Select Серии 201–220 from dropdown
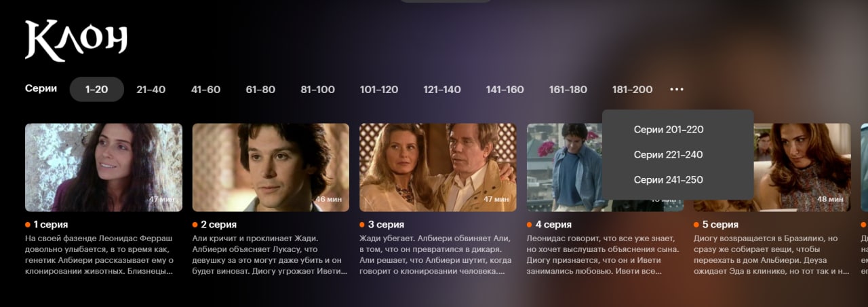 pos(669,130)
